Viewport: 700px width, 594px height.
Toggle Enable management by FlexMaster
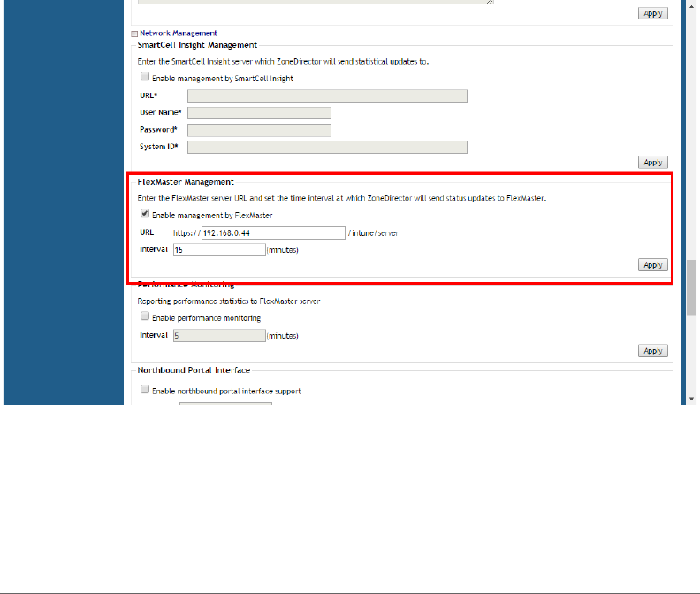[x=145, y=214]
